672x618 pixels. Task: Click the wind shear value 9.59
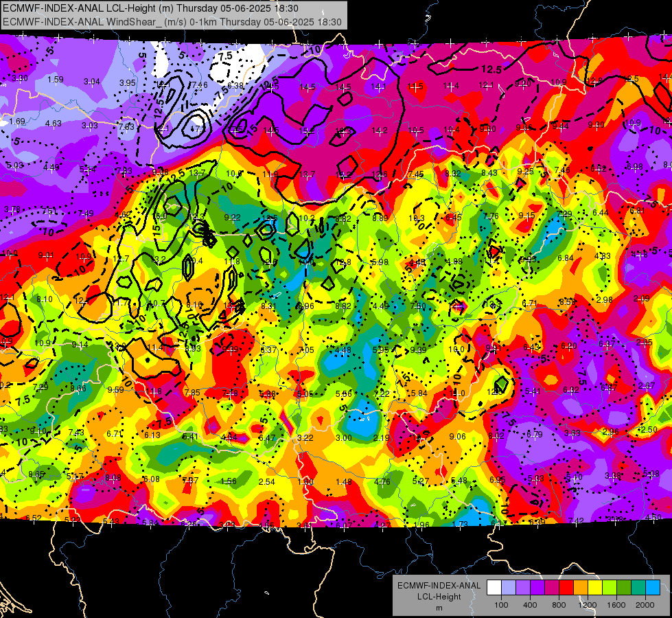[116, 389]
